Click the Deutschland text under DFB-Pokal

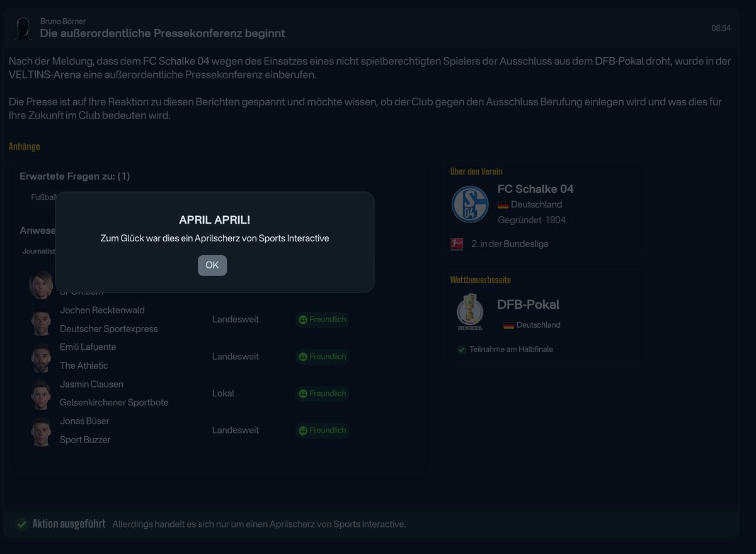pyautogui.click(x=539, y=325)
